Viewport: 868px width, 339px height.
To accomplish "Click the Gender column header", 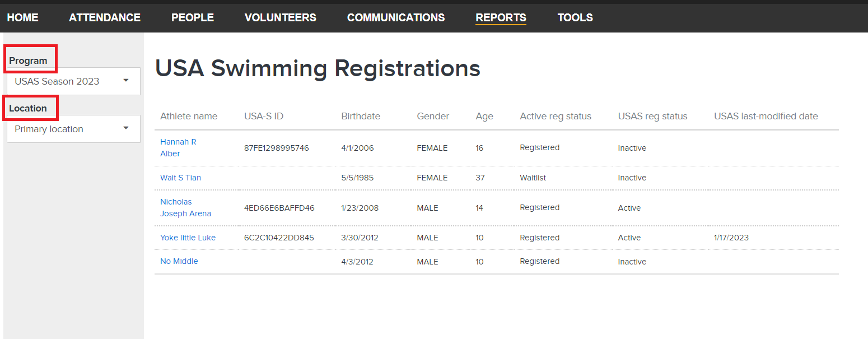I will (x=433, y=116).
